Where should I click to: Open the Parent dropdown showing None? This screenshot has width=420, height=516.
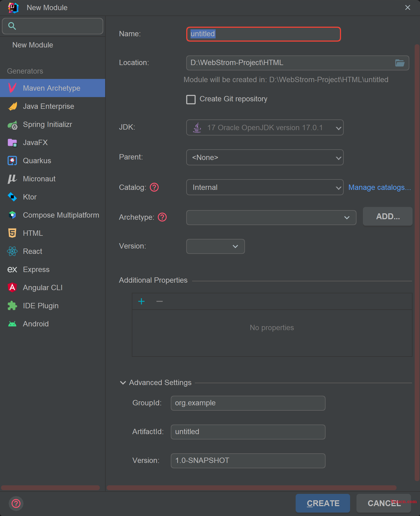point(265,157)
